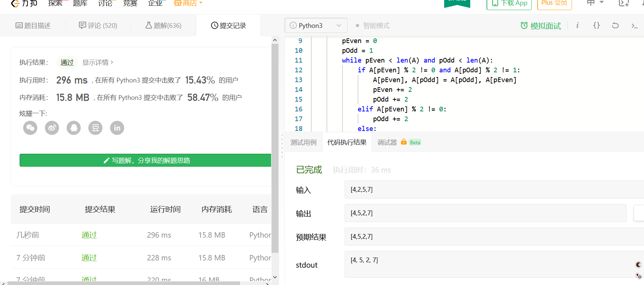Viewport: 644px width, 285px height.
Task: Share result to Weibo
Action: click(x=52, y=128)
